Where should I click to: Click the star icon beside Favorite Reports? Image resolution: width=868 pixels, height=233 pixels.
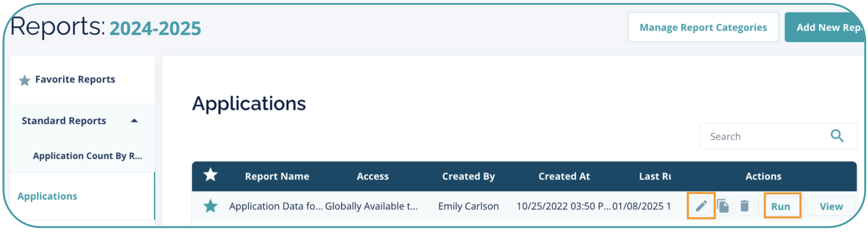[x=25, y=80]
